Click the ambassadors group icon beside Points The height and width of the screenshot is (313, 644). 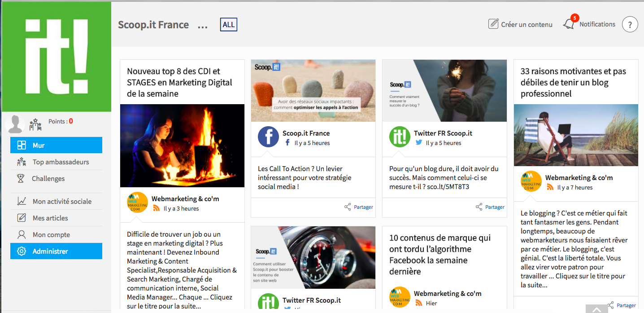point(35,124)
